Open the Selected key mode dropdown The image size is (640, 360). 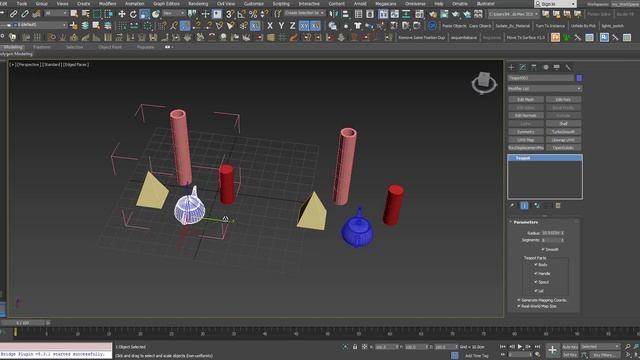click(x=600, y=347)
